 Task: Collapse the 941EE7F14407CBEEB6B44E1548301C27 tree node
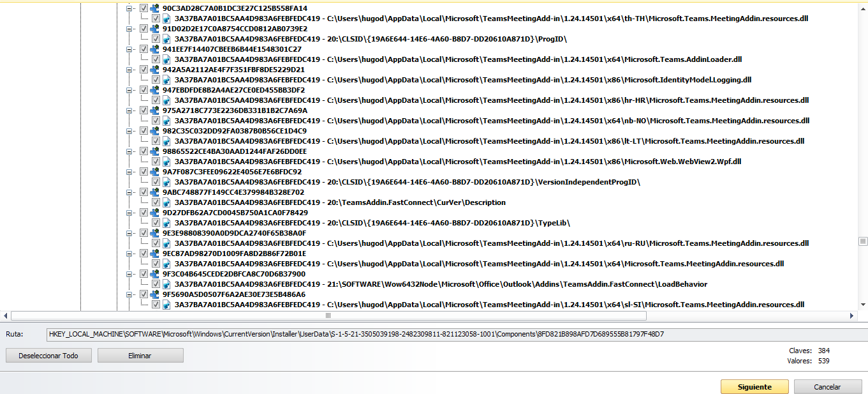click(131, 49)
